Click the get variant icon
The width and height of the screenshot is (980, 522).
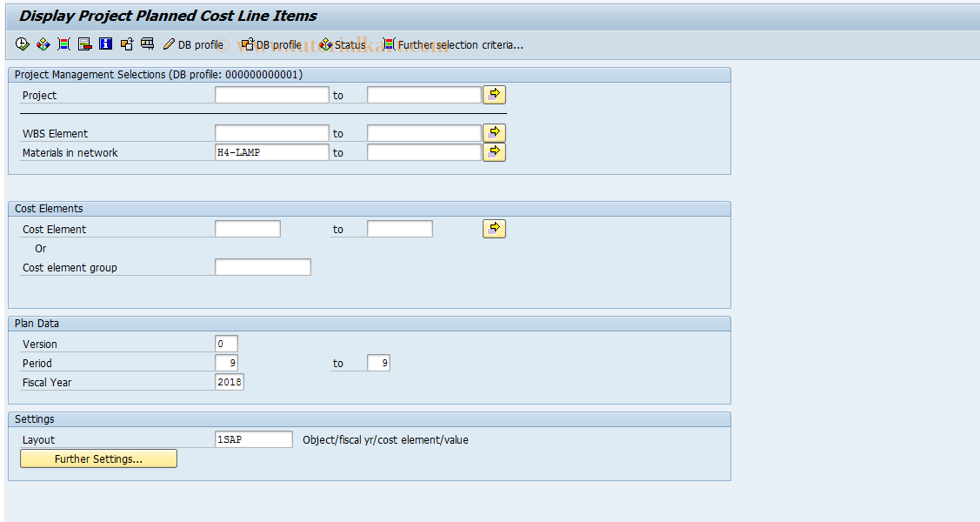click(127, 43)
